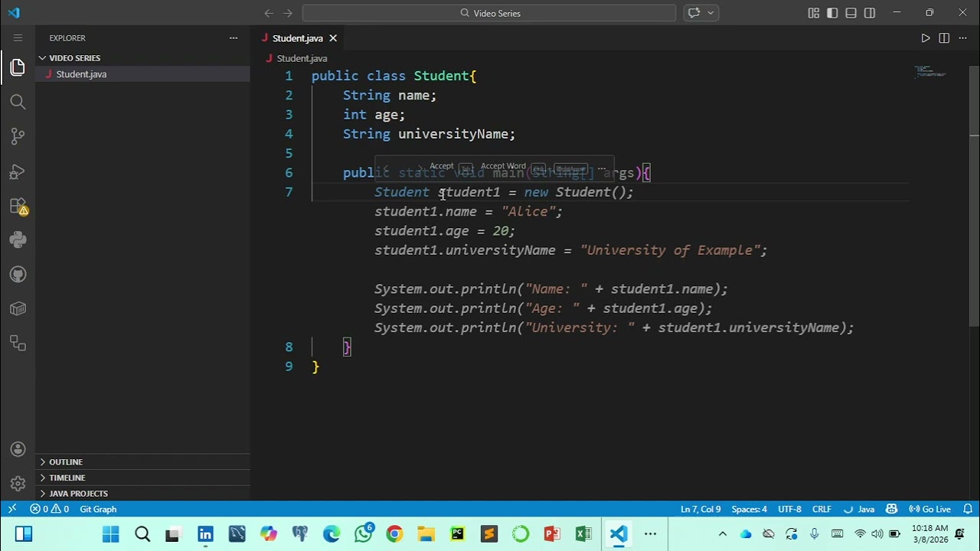The height and width of the screenshot is (551, 980).
Task: Change indentation via Spaces: 4
Action: 749,509
